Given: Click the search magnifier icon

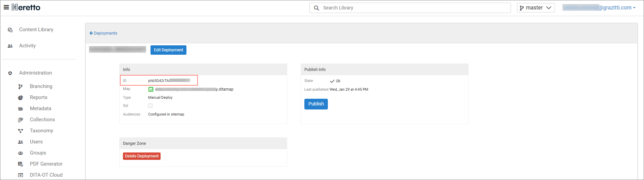Looking at the screenshot, I should click(x=316, y=8).
